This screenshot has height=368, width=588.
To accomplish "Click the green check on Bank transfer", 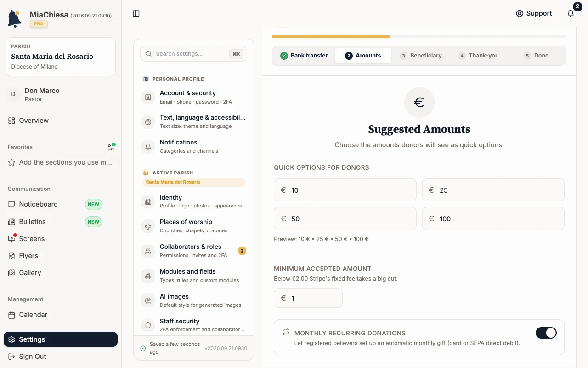I will click(x=284, y=56).
